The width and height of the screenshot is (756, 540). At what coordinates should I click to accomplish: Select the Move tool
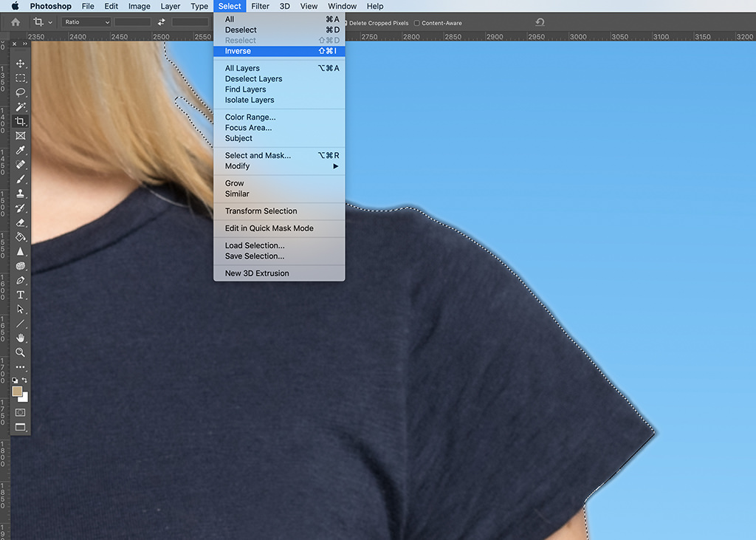click(20, 64)
